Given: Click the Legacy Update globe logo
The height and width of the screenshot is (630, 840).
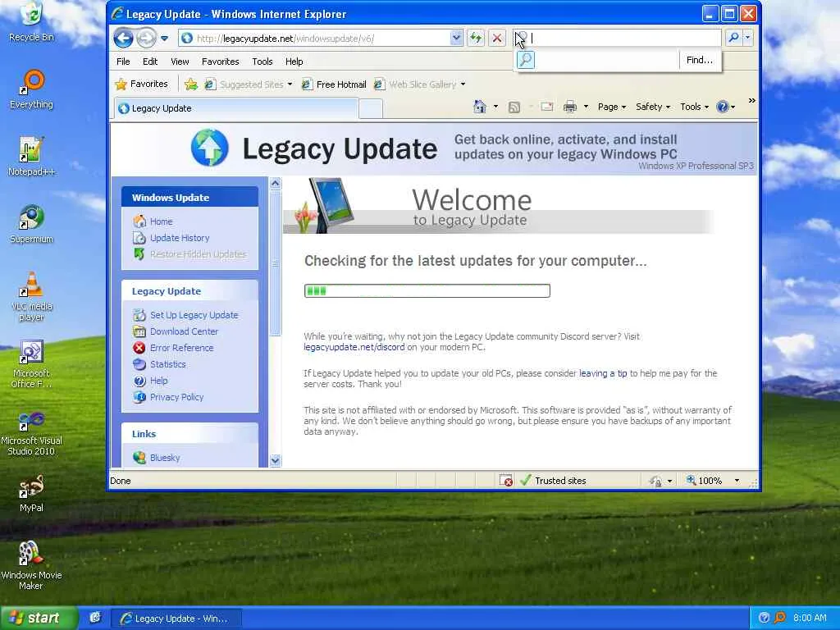Looking at the screenshot, I should pyautogui.click(x=209, y=148).
